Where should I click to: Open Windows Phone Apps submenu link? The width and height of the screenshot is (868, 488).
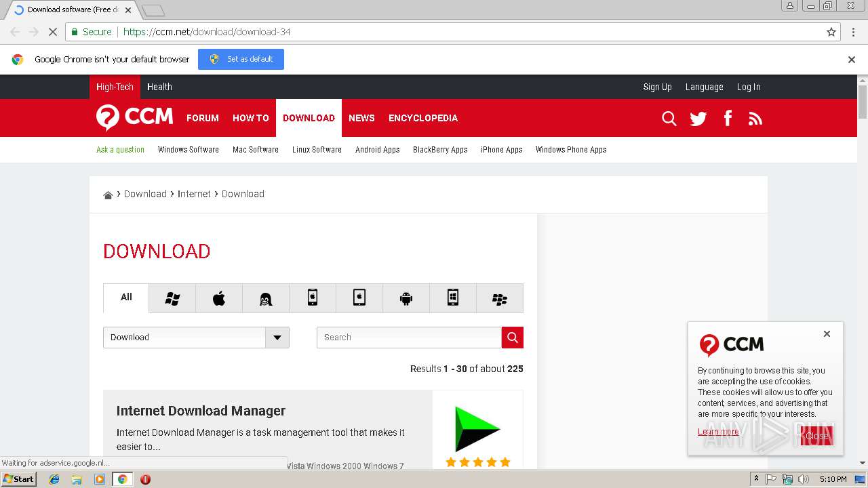(x=571, y=150)
